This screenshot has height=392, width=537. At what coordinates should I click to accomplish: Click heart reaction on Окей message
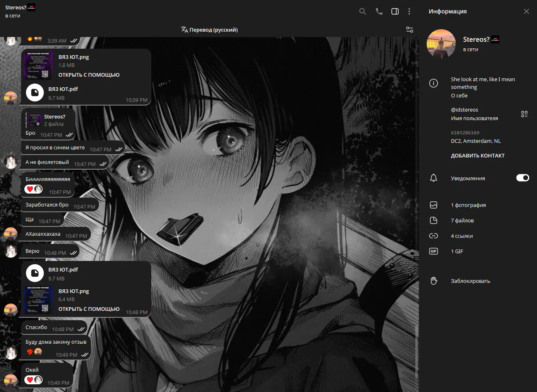(x=34, y=380)
